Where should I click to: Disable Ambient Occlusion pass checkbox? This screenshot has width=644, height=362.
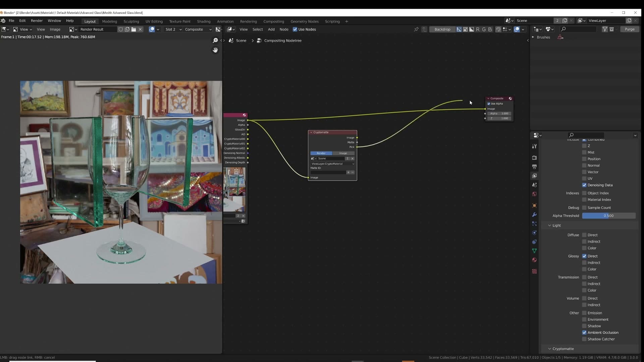pyautogui.click(x=584, y=333)
